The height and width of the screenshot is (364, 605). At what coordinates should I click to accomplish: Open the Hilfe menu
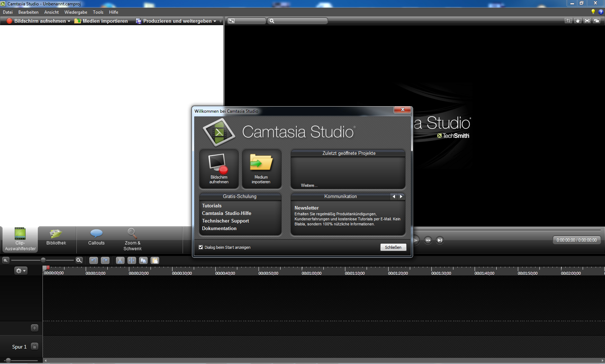pyautogui.click(x=113, y=12)
